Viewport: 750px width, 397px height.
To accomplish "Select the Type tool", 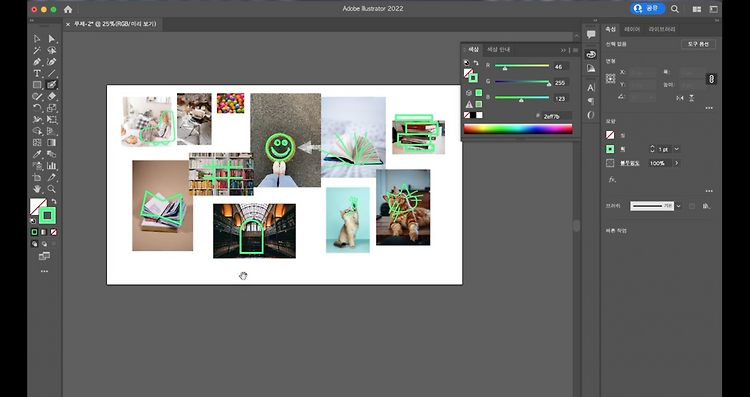I will pyautogui.click(x=37, y=73).
